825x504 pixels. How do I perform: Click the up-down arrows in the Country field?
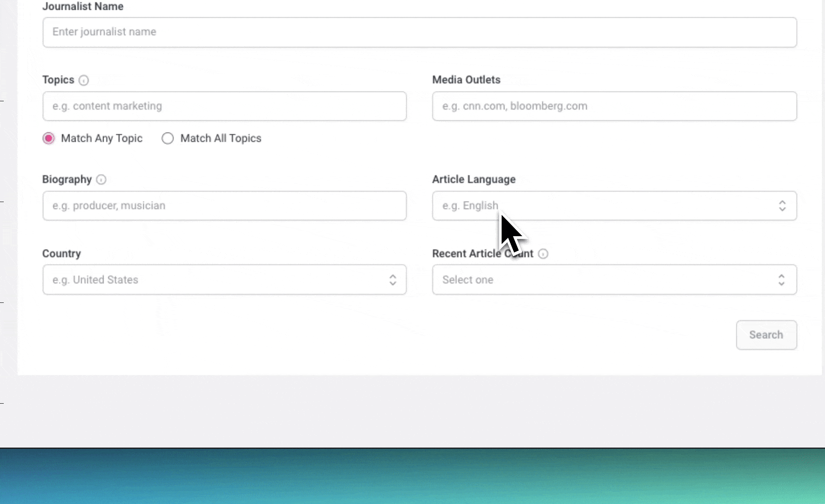[393, 280]
